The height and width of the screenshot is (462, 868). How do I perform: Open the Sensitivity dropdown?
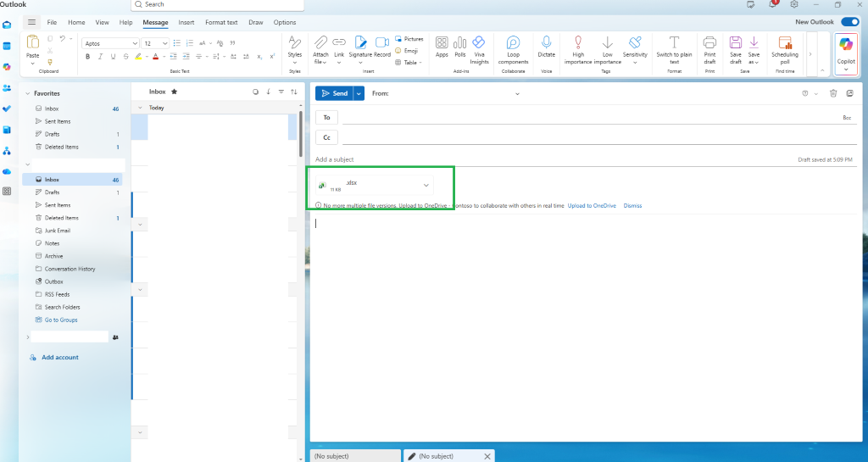coord(635,49)
